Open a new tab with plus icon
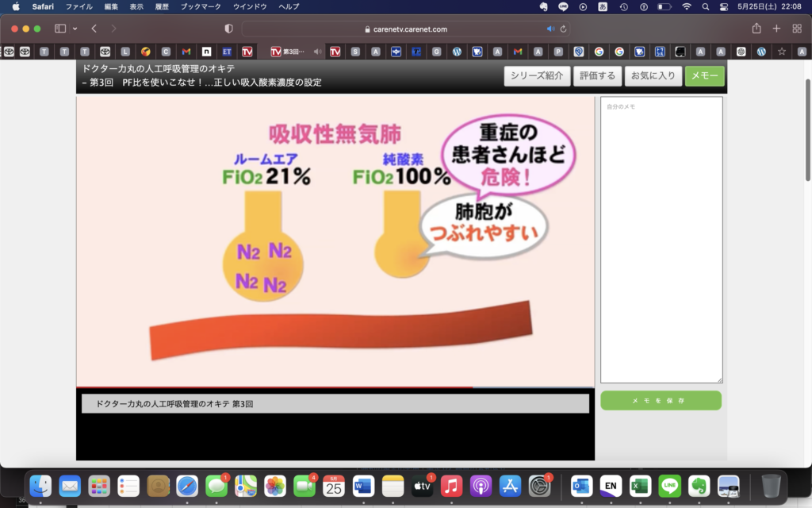Screen dimensions: 812x508 point(776,29)
